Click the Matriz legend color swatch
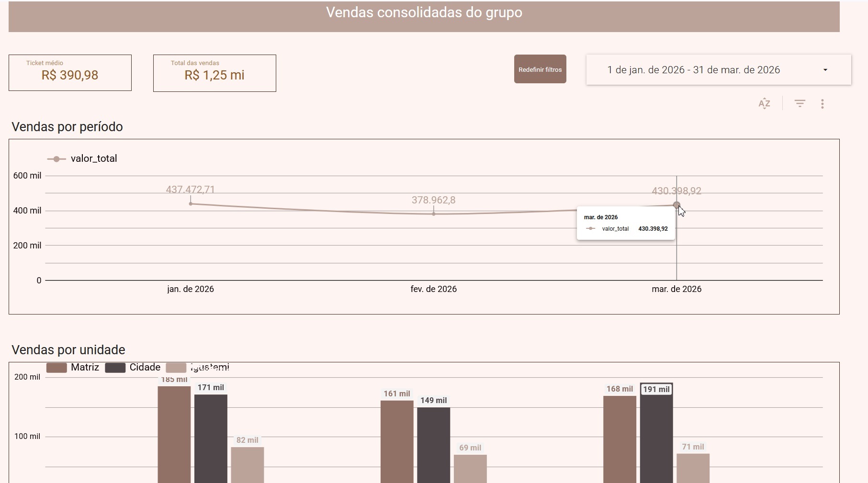 [x=56, y=368]
